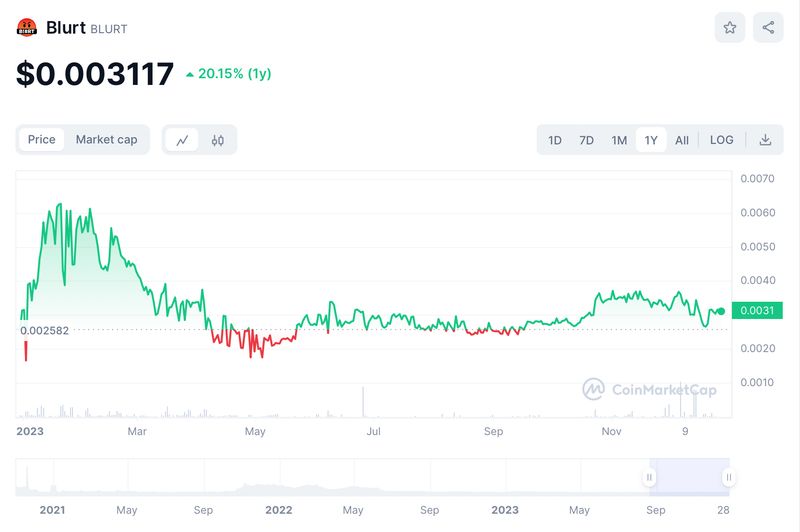
Task: Select the Price tab
Action: click(42, 140)
